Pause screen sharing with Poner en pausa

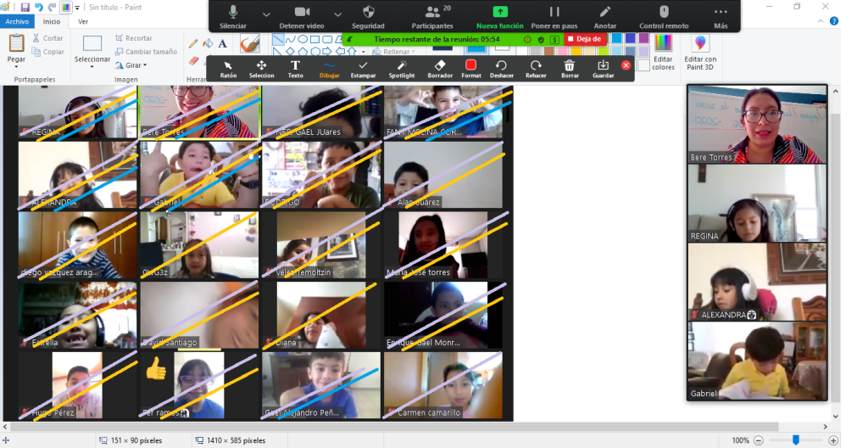coord(554,16)
